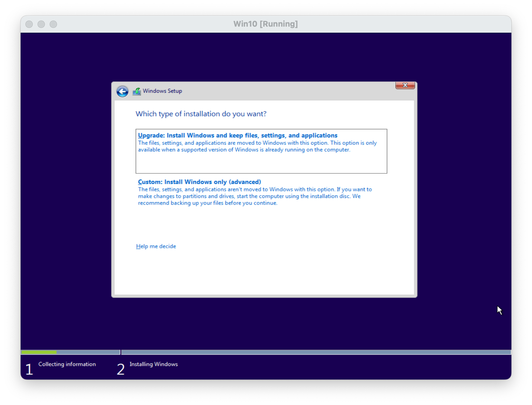The height and width of the screenshot is (405, 532).
Task: Close the Windows Setup dialog
Action: 405,85
